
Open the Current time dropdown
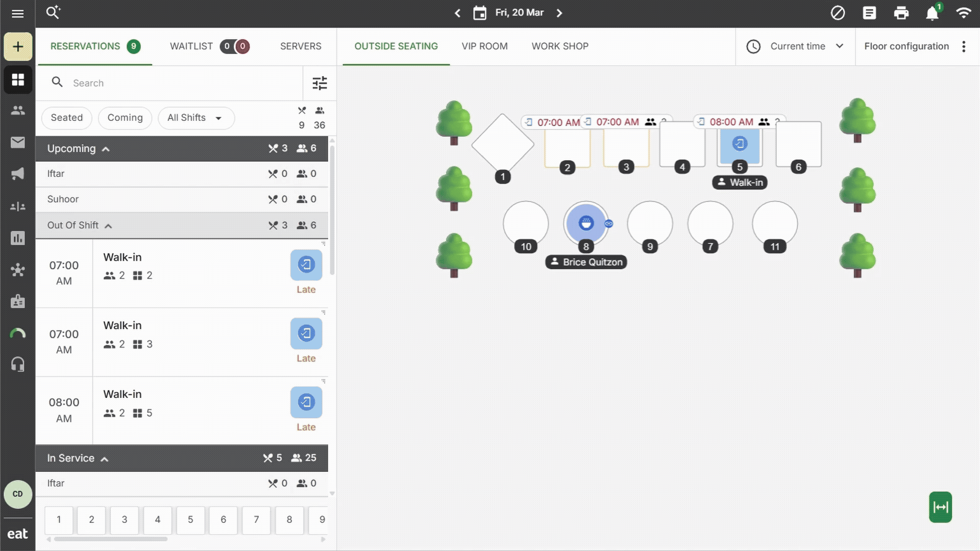[797, 46]
